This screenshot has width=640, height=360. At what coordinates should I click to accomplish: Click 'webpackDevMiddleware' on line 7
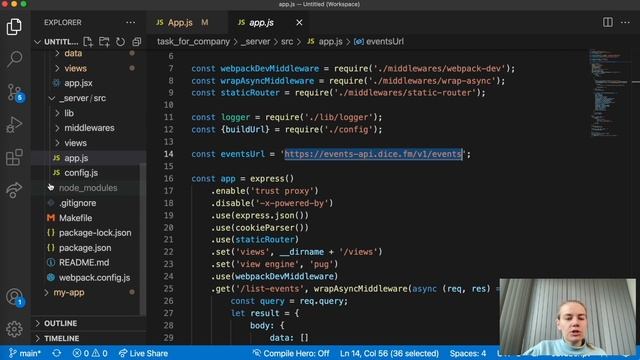(270, 68)
